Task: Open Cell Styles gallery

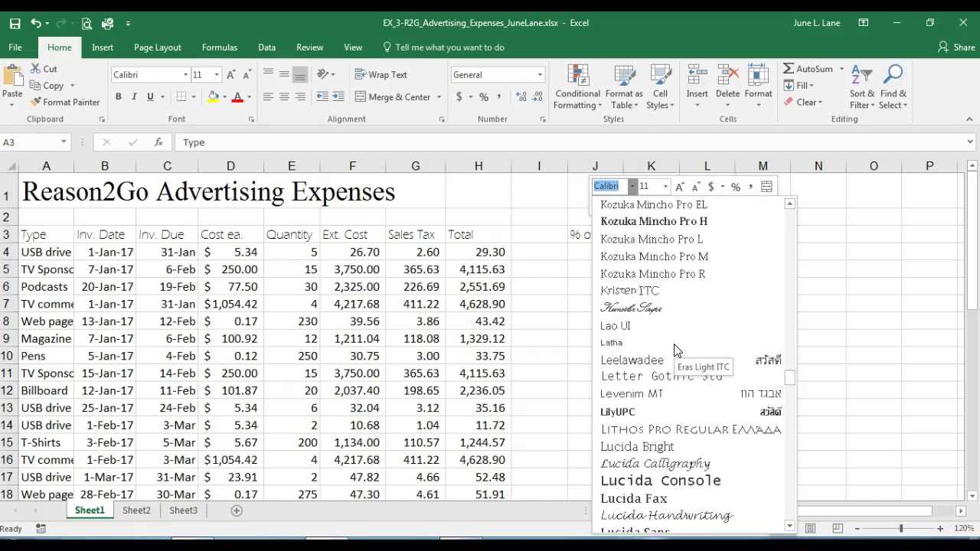Action: pyautogui.click(x=660, y=87)
